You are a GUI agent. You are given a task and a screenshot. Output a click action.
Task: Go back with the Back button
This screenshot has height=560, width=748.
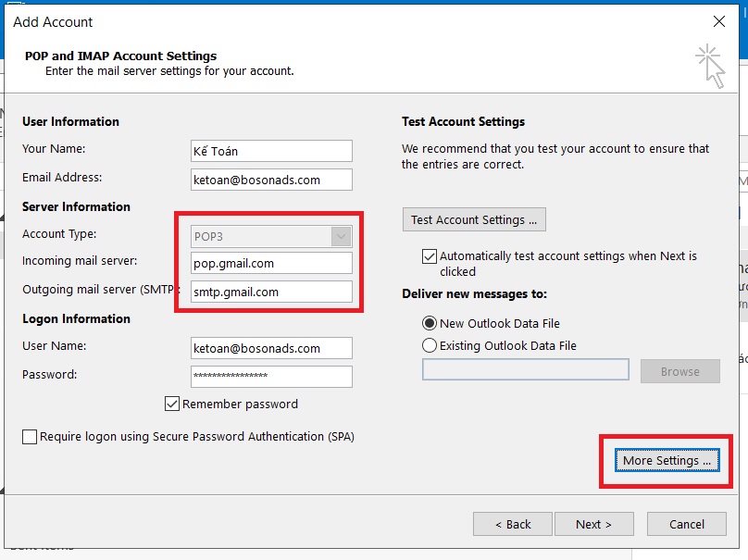coord(512,524)
